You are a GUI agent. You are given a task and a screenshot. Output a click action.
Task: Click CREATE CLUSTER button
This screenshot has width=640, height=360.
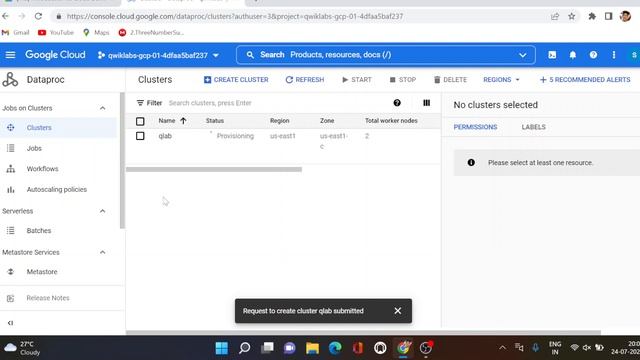click(236, 80)
